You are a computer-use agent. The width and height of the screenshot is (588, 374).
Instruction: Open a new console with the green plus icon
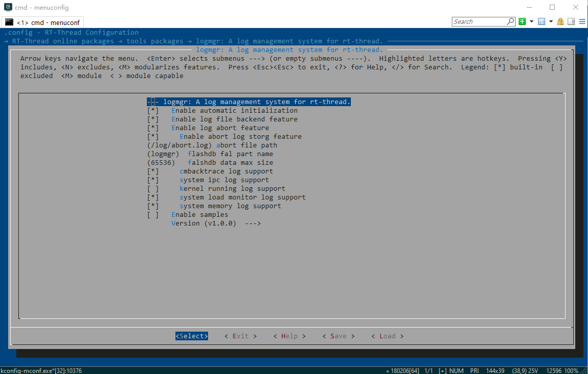(x=522, y=21)
